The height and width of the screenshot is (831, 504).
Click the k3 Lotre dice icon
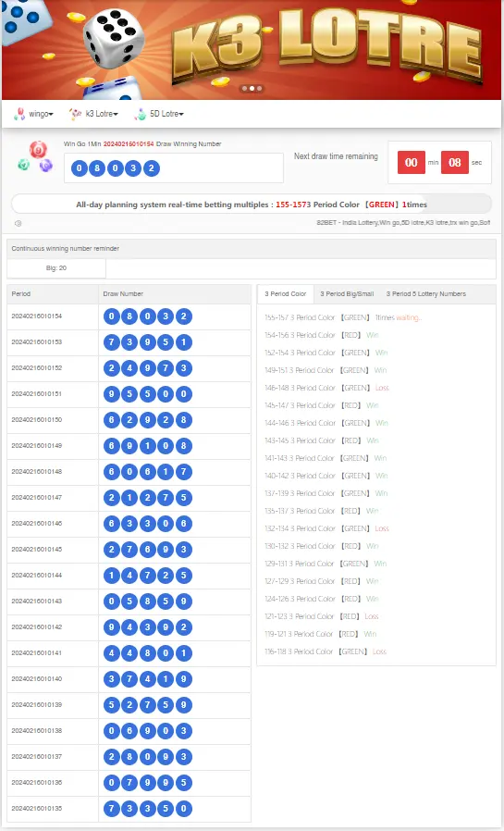[76, 114]
